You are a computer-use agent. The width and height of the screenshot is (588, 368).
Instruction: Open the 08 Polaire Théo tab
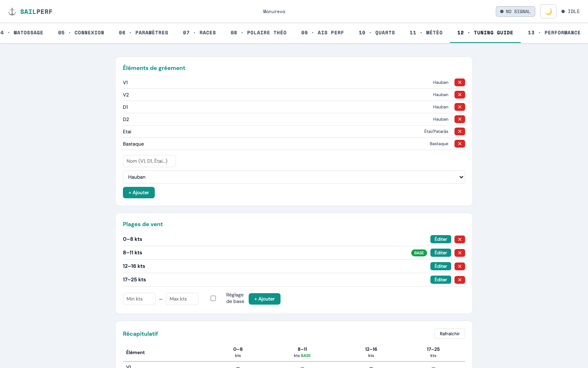258,33
